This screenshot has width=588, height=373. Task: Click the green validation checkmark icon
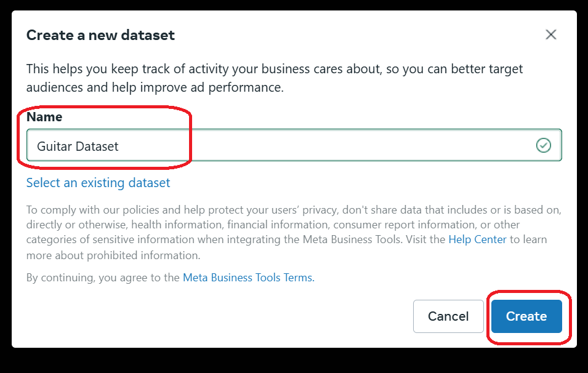click(544, 145)
